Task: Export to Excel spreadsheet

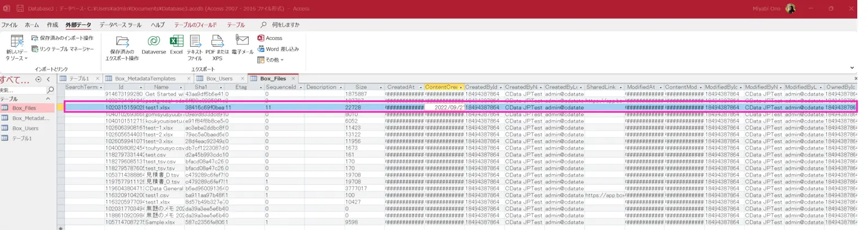Action: tap(177, 45)
